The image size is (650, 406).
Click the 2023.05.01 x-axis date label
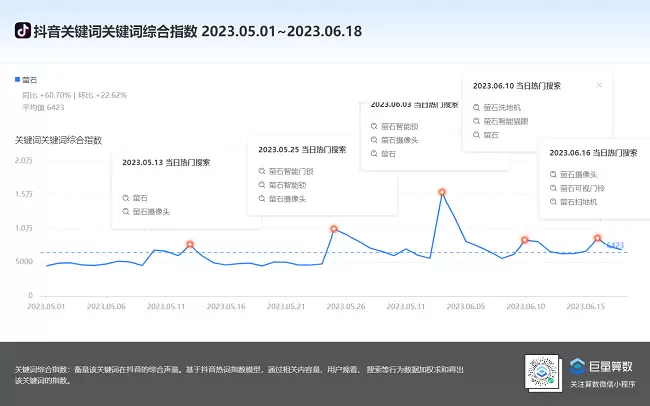[x=45, y=307]
